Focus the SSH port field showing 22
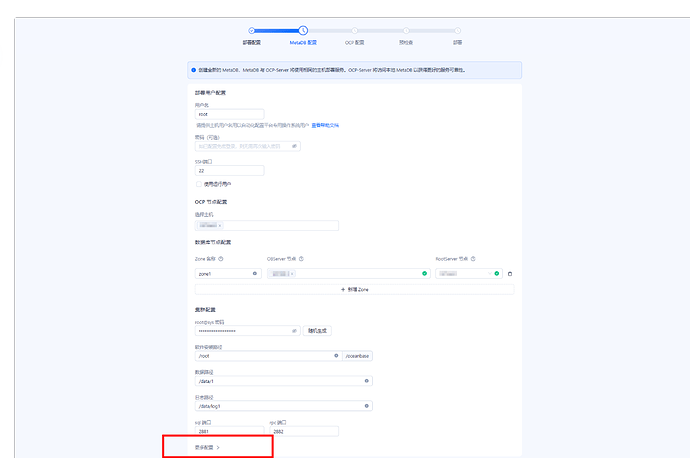The width and height of the screenshot is (690, 458). coord(229,171)
